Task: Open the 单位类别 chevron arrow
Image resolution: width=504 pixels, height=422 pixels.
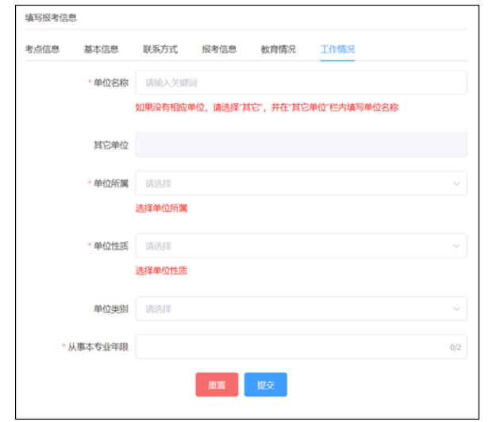Action: pos(456,309)
